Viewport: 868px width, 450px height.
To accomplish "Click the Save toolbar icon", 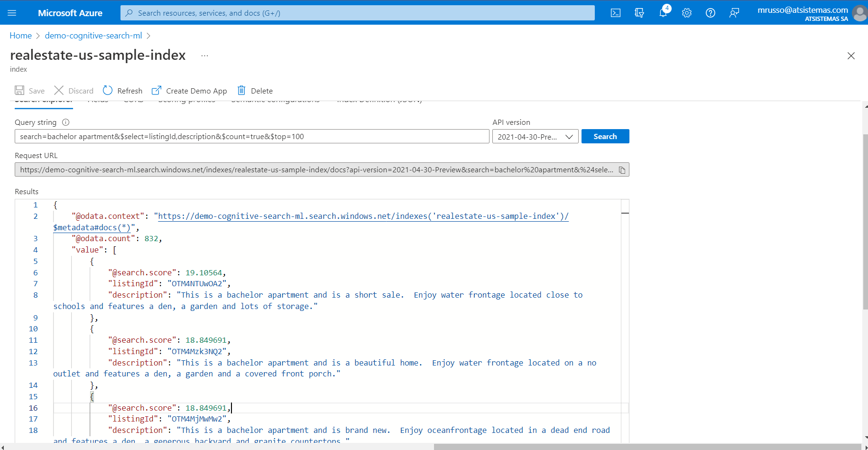I will pyautogui.click(x=19, y=90).
